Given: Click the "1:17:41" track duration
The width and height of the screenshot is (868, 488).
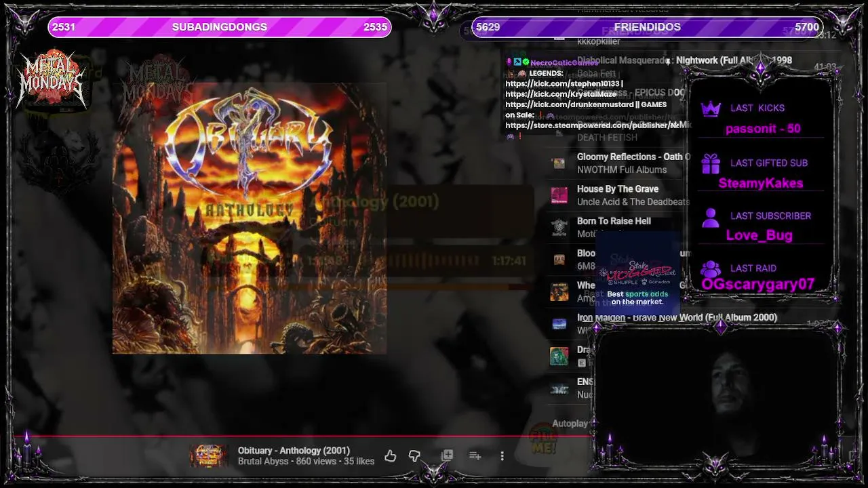Looking at the screenshot, I should click(509, 260).
